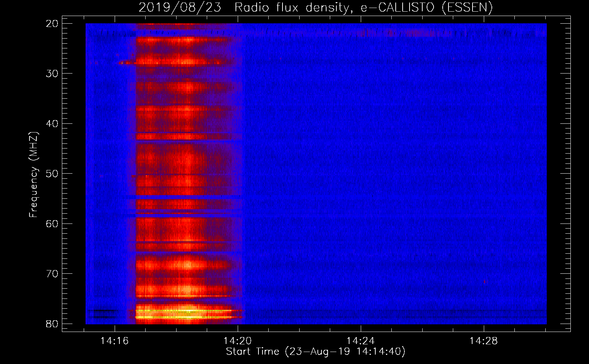The image size is (589, 364).
Task: Click the 60 MHz frequency label
Action: (x=52, y=224)
